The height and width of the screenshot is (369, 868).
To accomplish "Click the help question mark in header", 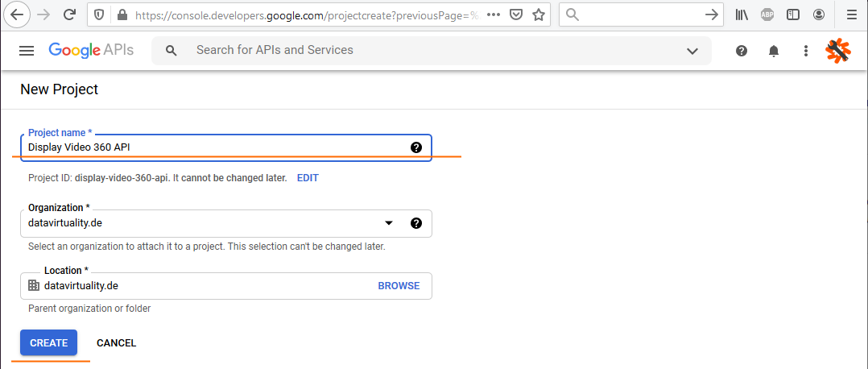I will coord(742,51).
